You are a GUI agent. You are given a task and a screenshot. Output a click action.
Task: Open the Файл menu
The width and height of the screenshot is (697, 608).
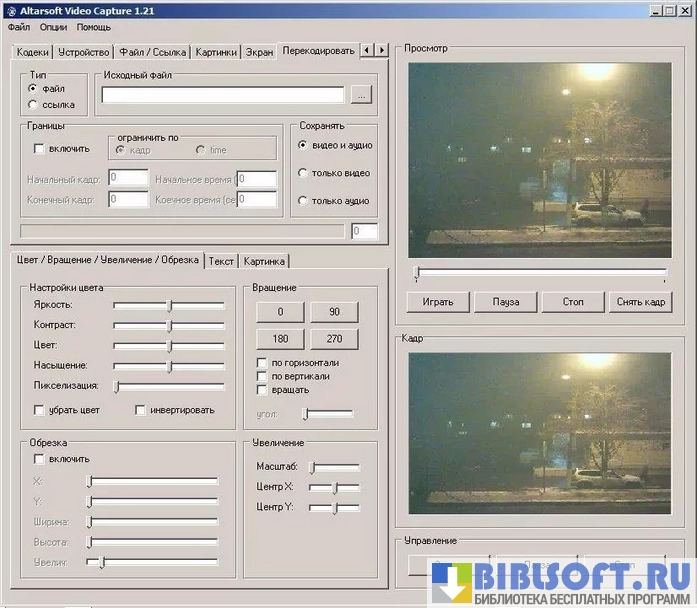(x=19, y=27)
